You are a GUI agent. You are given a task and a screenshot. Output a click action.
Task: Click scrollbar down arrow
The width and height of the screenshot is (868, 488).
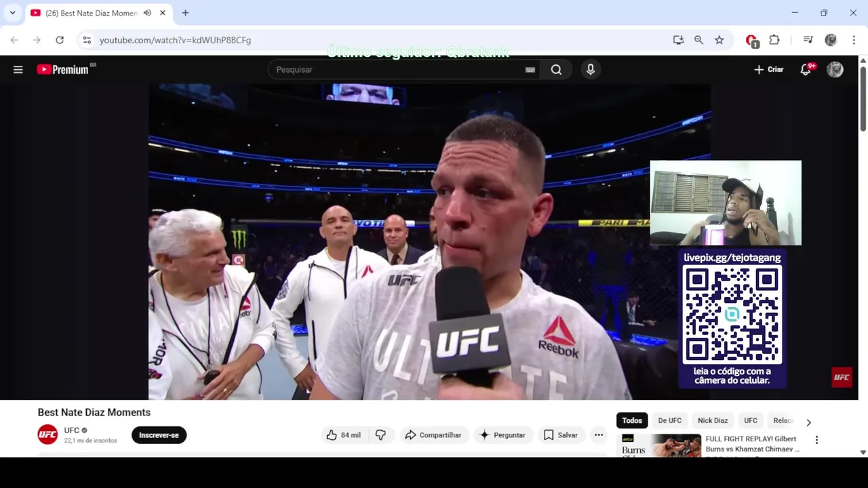(x=863, y=452)
